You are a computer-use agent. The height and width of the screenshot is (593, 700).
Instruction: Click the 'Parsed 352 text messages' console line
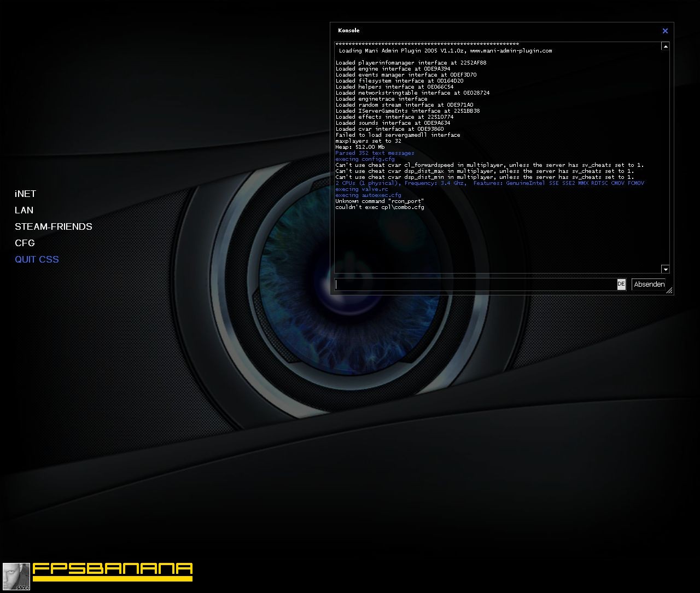coord(375,153)
